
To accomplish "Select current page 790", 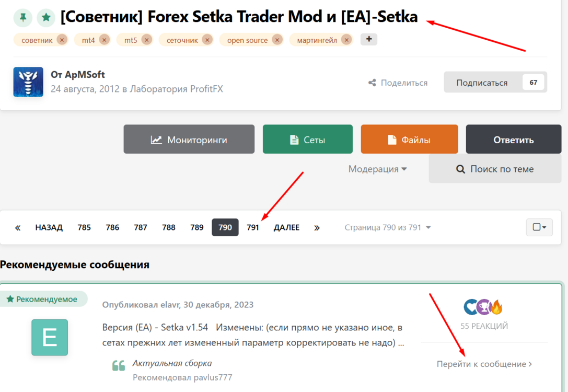I will pos(225,227).
